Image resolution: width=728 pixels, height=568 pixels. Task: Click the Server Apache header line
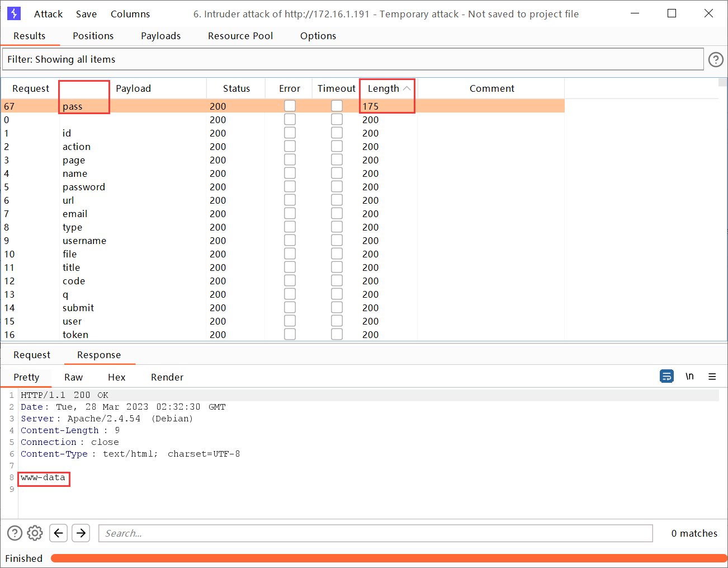(107, 419)
